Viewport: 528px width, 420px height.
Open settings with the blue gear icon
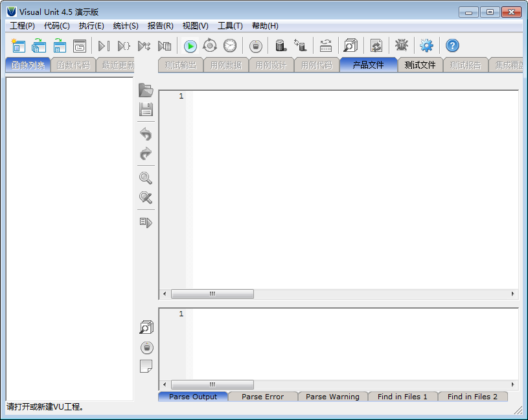coord(427,45)
